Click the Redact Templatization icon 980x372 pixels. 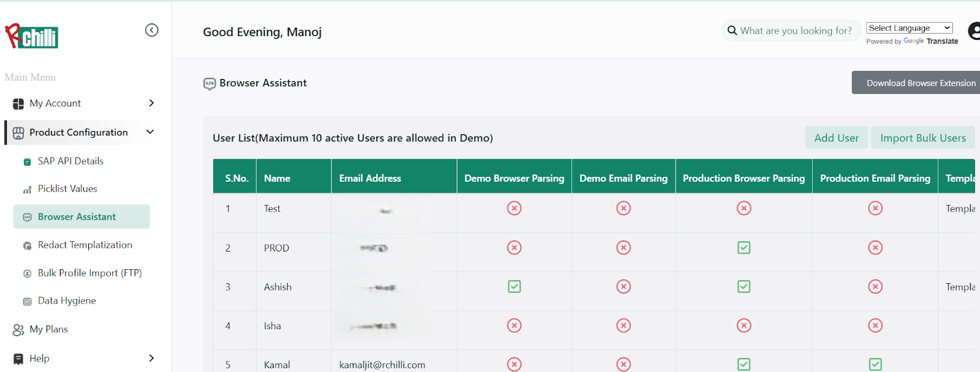[27, 245]
